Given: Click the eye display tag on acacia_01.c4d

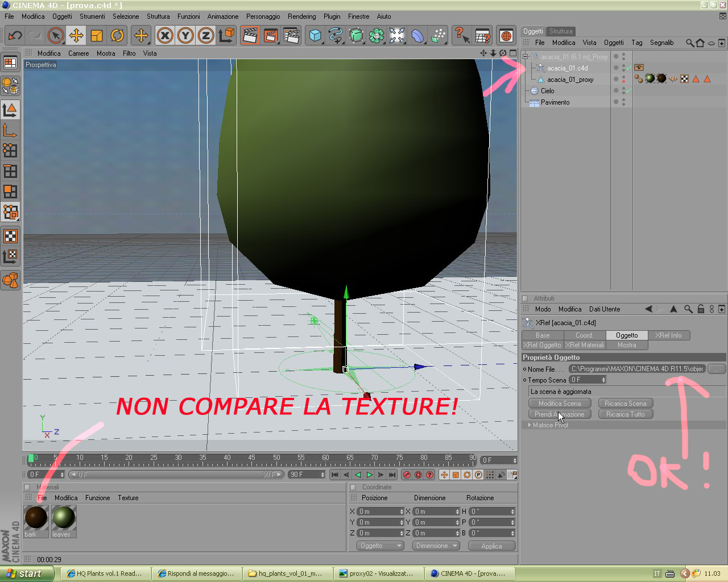Looking at the screenshot, I should (x=639, y=68).
